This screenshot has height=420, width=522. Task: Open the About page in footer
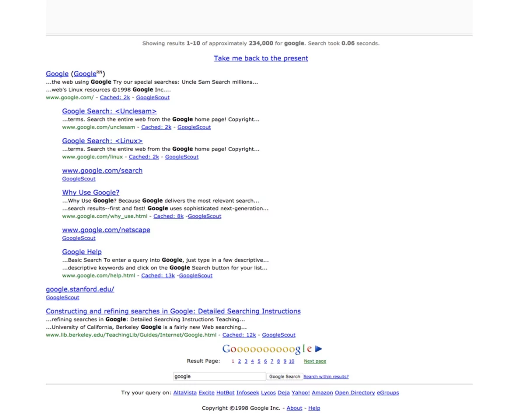[x=294, y=408]
